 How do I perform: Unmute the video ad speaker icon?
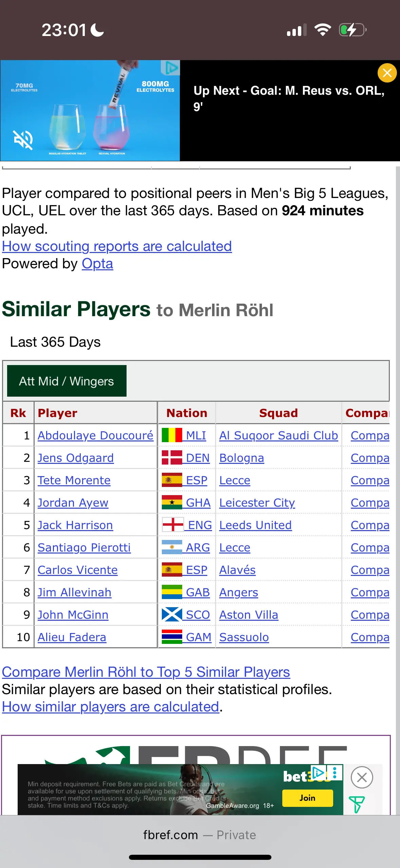click(23, 140)
